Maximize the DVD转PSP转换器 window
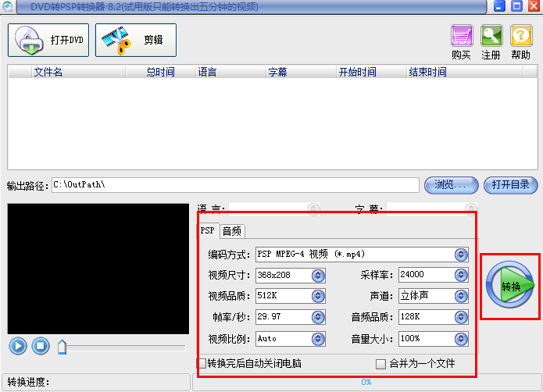Viewport: 543px width, 392px height. pos(516,6)
